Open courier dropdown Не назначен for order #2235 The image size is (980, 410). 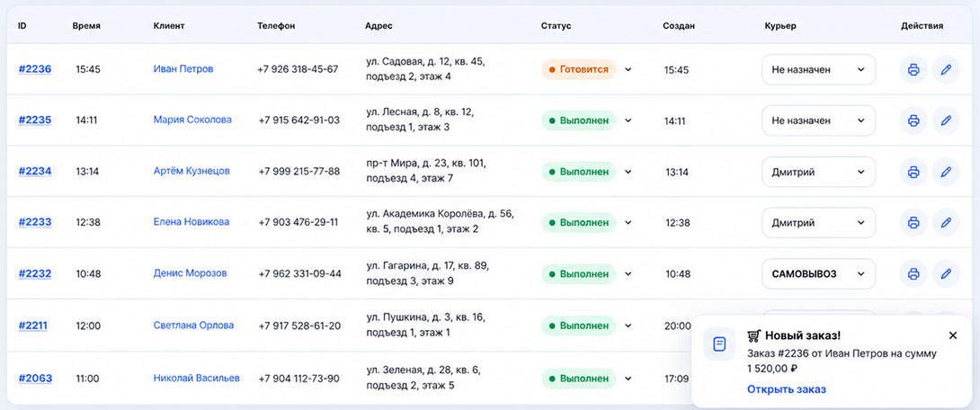pos(819,120)
